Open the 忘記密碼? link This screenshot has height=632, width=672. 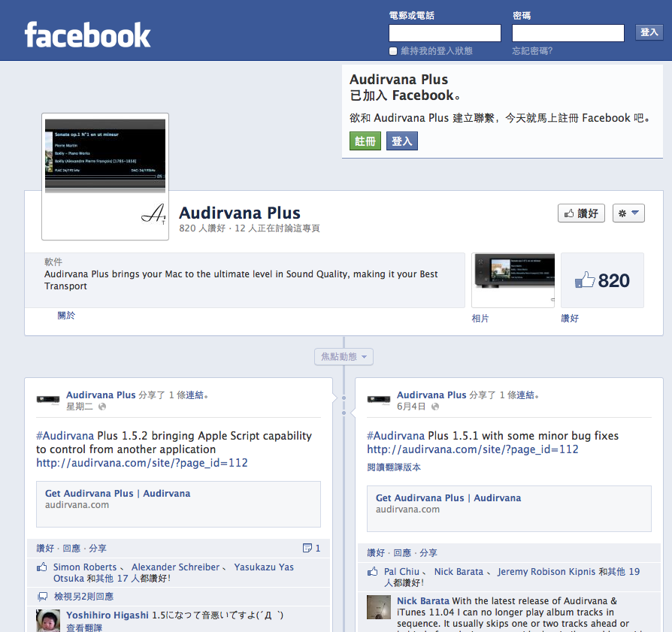[532, 51]
